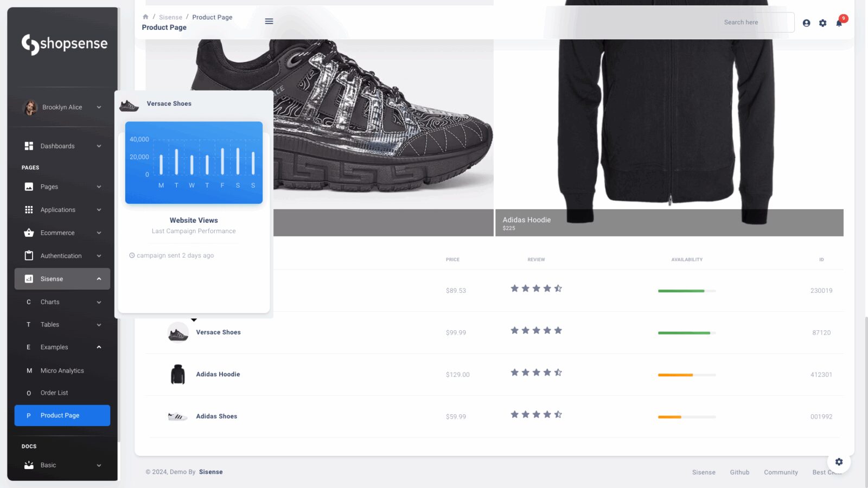The image size is (868, 488).
Task: Open Community footer link
Action: 781,472
